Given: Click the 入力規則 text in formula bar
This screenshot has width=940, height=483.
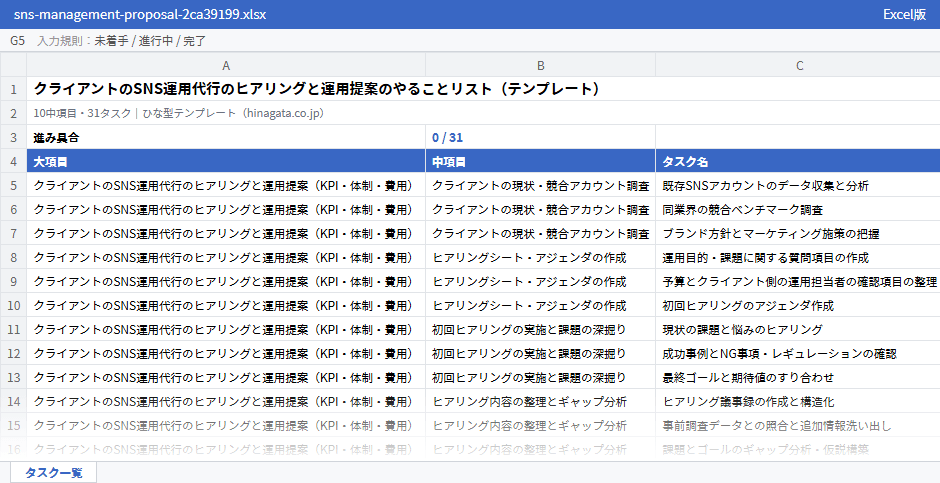Looking at the screenshot, I should coord(59,41).
